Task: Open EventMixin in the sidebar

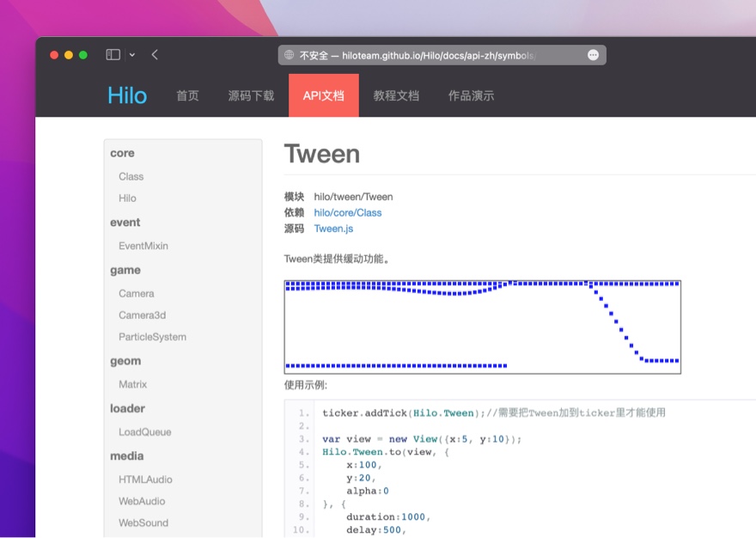Action: click(143, 246)
